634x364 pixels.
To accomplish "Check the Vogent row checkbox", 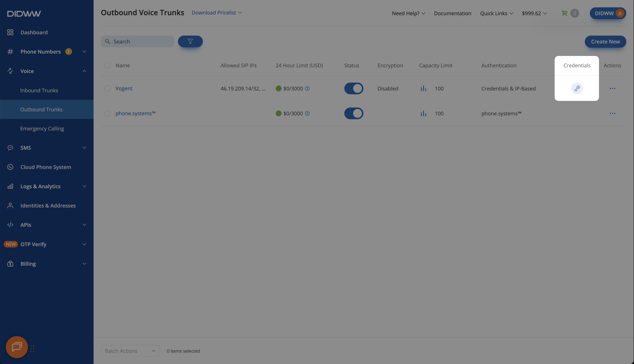I will click(108, 88).
